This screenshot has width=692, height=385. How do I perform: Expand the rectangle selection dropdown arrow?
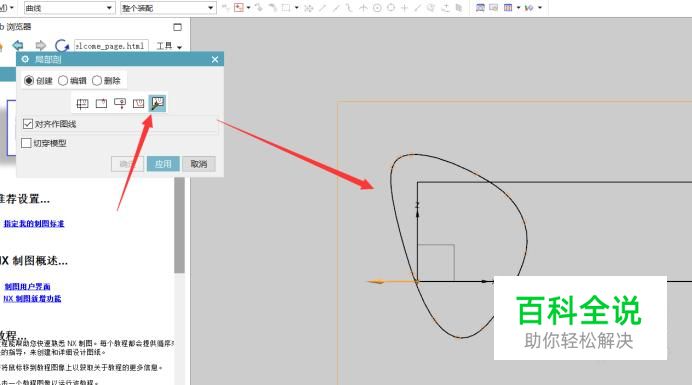point(297,8)
